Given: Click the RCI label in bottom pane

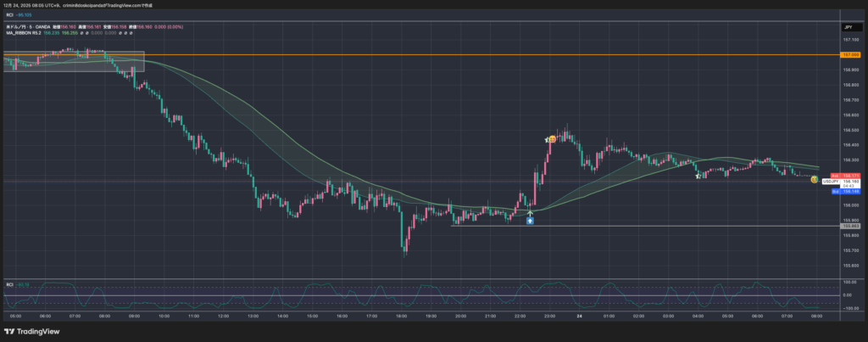Looking at the screenshot, I should (x=10, y=284).
